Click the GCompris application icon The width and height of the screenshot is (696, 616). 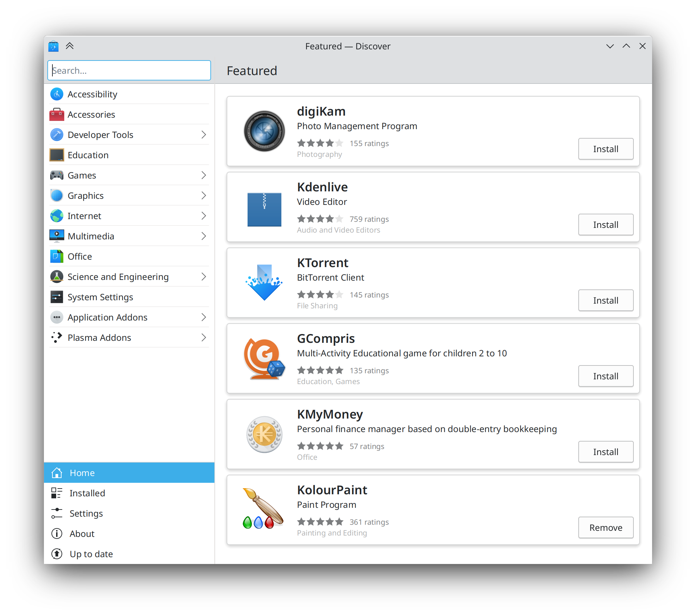(x=264, y=359)
